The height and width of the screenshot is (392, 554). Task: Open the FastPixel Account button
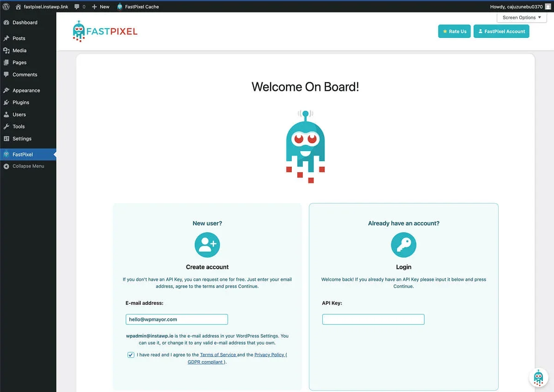click(x=501, y=31)
